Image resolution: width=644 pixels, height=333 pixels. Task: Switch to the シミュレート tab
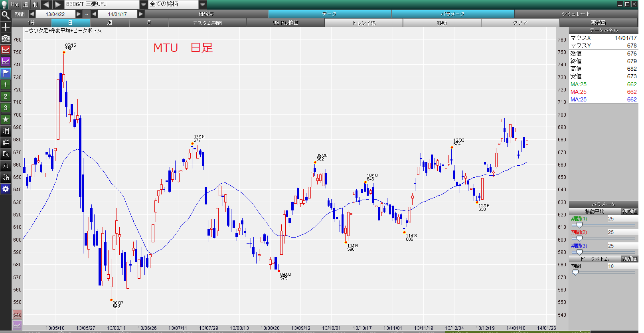tap(576, 14)
